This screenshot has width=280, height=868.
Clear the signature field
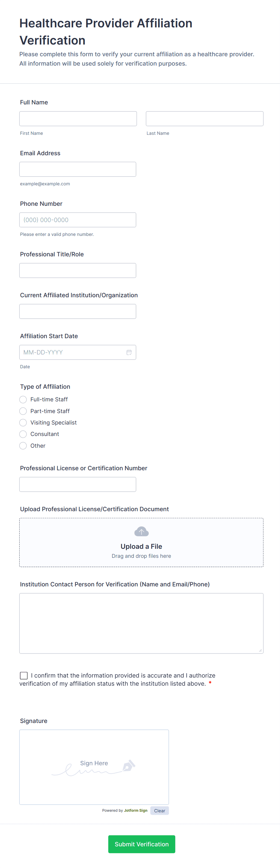point(160,811)
